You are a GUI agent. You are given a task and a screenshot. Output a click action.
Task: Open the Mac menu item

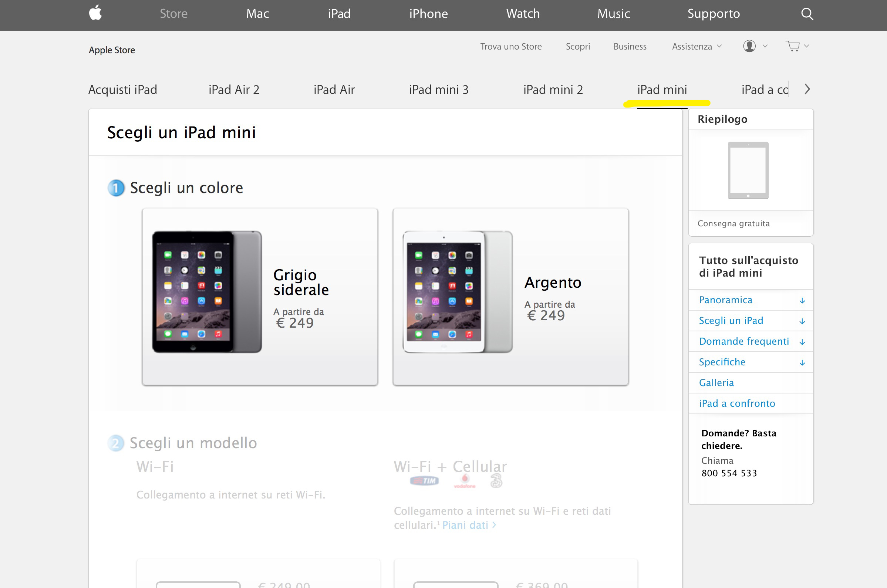coord(257,14)
